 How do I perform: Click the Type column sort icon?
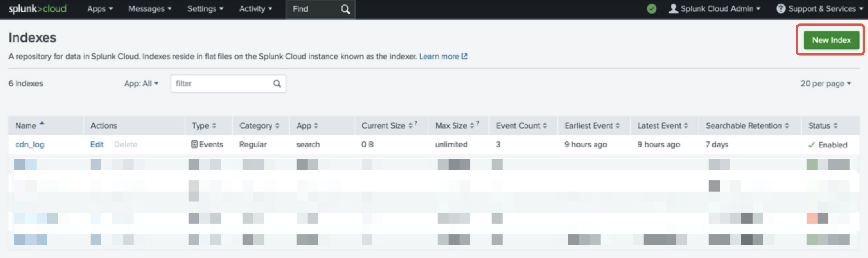pyautogui.click(x=214, y=126)
